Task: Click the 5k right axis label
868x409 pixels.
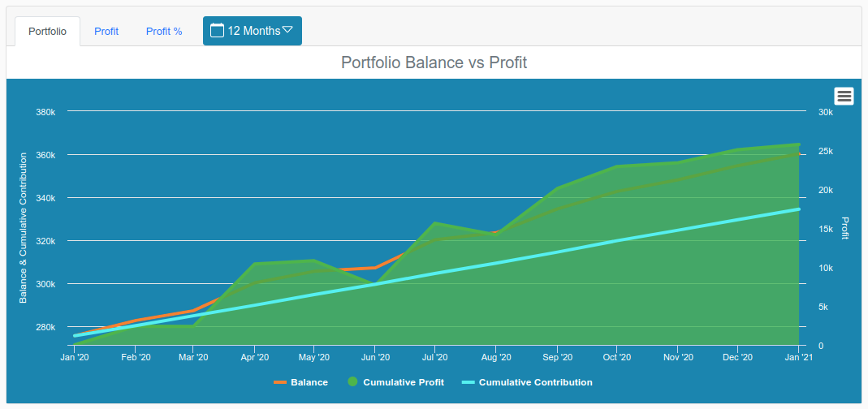Action: tap(823, 308)
